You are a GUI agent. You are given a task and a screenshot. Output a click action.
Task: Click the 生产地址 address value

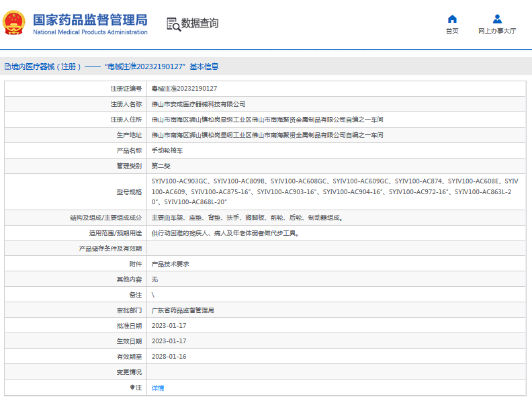[x=267, y=135]
